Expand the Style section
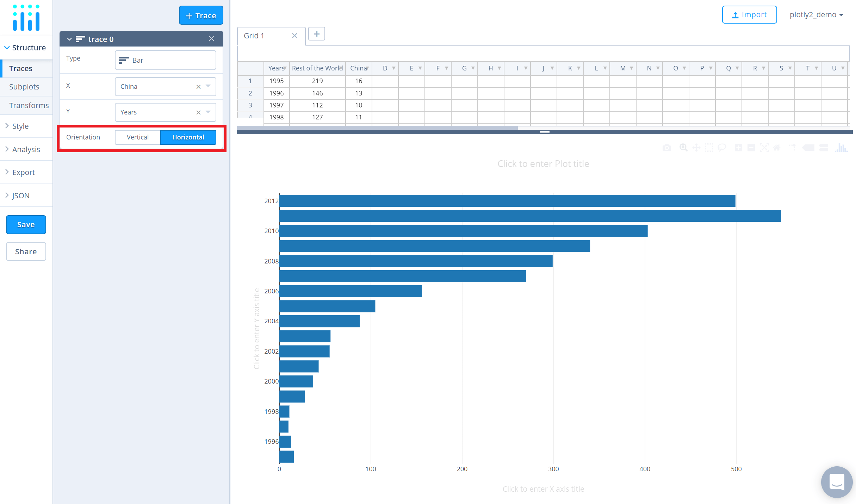Image resolution: width=856 pixels, height=504 pixels. tap(20, 126)
